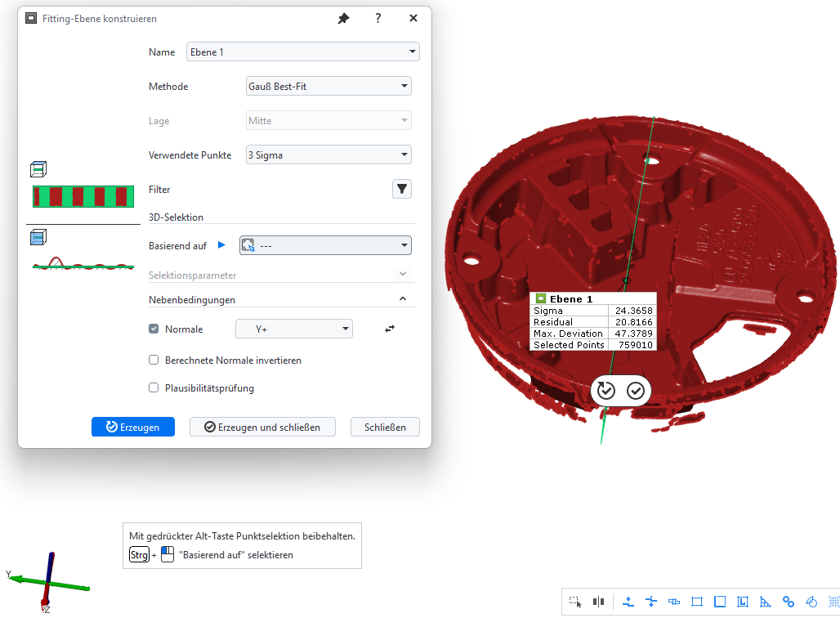Enable the Plausibilitätsprüfung checkbox
Screen dimensions: 840x618
point(154,388)
